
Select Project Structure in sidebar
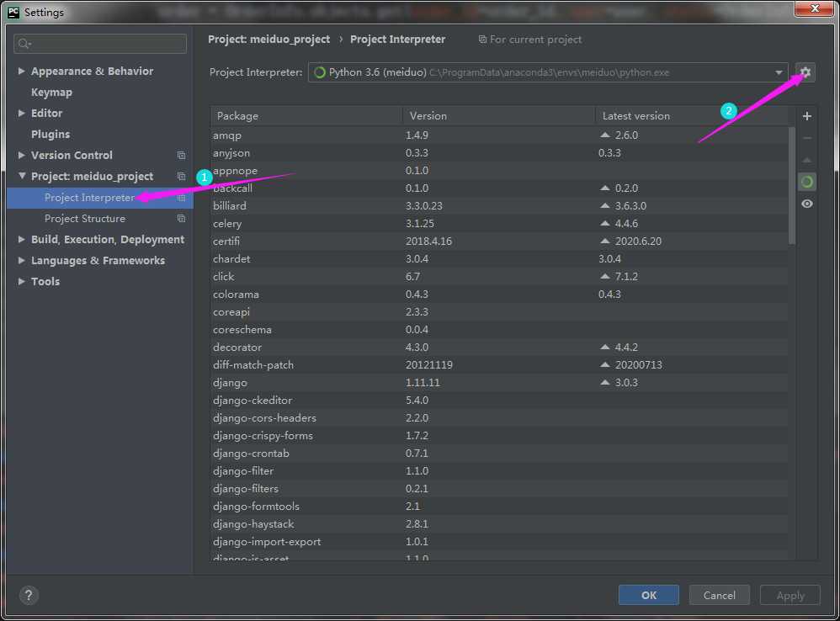pyautogui.click(x=100, y=219)
